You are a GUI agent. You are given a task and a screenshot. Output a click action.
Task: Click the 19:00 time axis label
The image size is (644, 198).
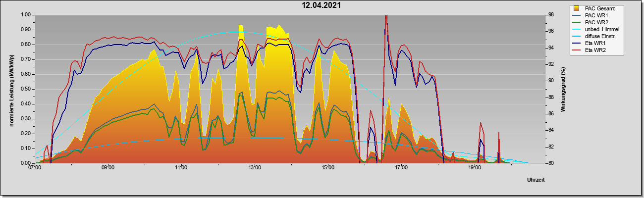pos(475,168)
